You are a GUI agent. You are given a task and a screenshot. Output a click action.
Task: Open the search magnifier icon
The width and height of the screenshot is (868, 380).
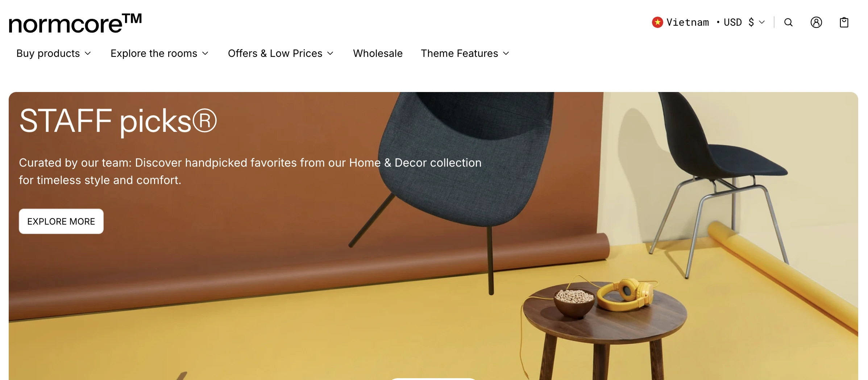click(788, 22)
